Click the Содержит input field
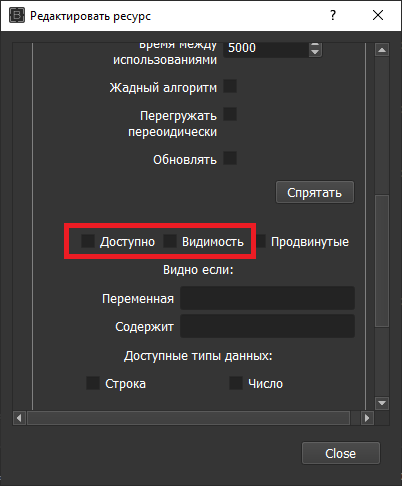Viewport: 402px width, 486px height. point(267,326)
